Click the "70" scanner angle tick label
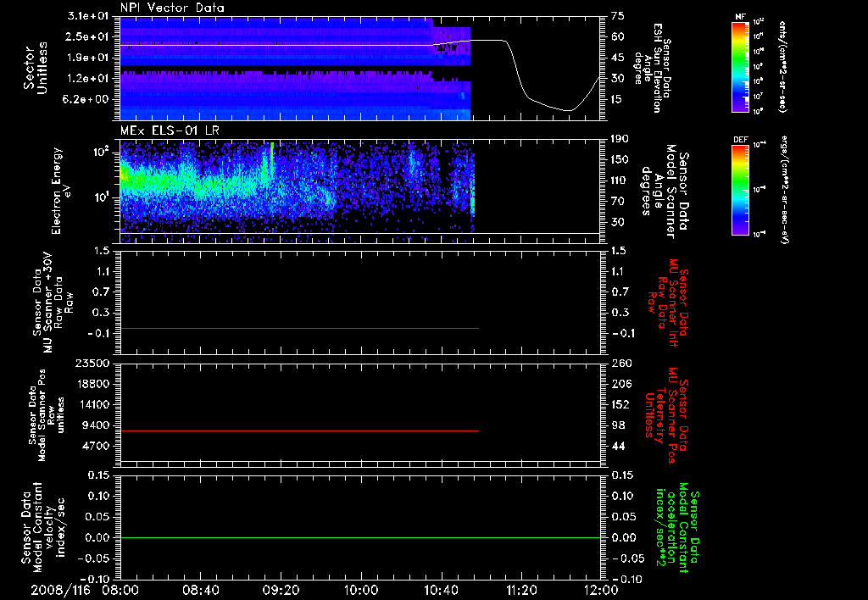868x600 pixels. click(x=617, y=202)
